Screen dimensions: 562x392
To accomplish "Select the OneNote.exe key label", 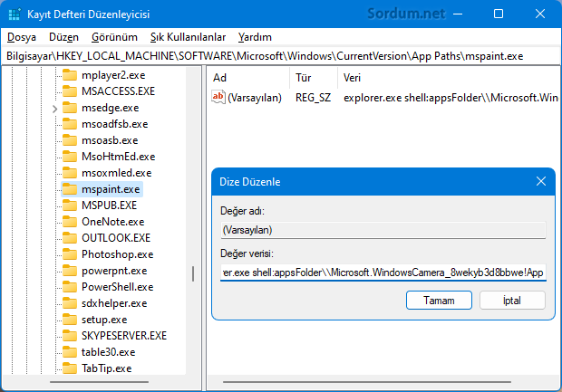I will click(x=113, y=222).
